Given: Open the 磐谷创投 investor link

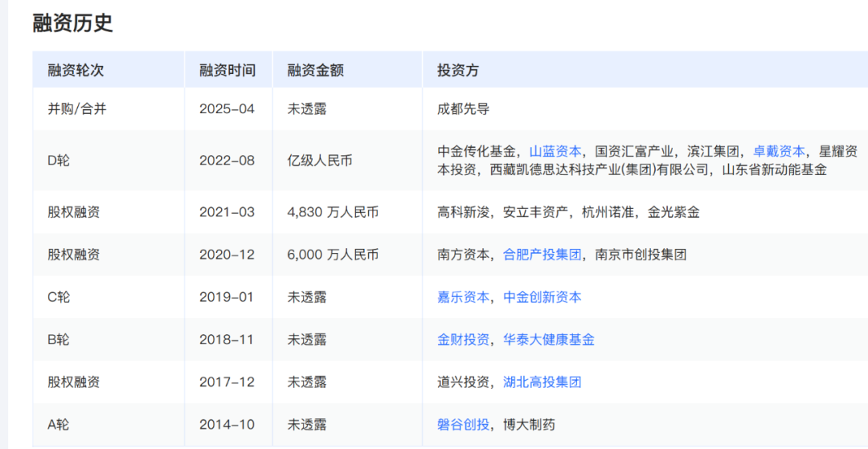Looking at the screenshot, I should coord(464,425).
